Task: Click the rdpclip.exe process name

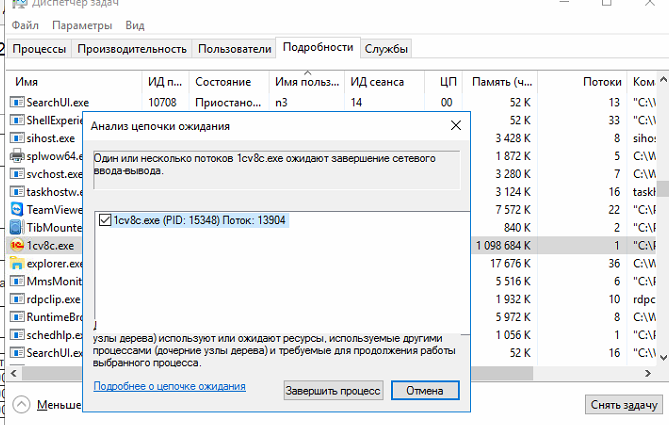Action: [x=53, y=300]
